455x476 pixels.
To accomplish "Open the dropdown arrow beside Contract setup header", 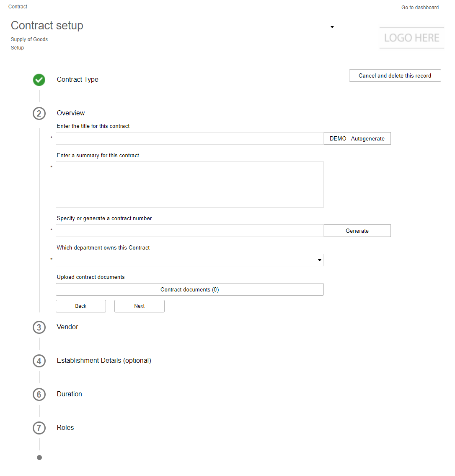I will 332,27.
